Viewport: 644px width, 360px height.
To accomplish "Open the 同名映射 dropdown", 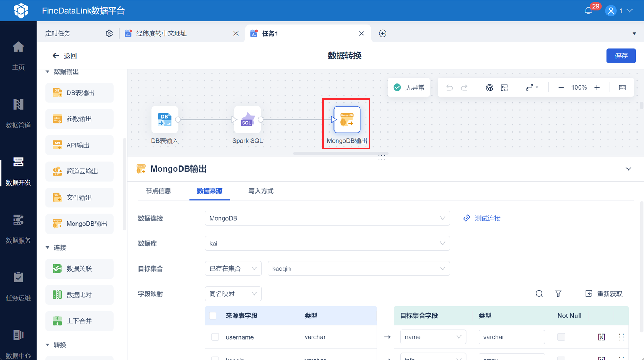I will [x=233, y=294].
